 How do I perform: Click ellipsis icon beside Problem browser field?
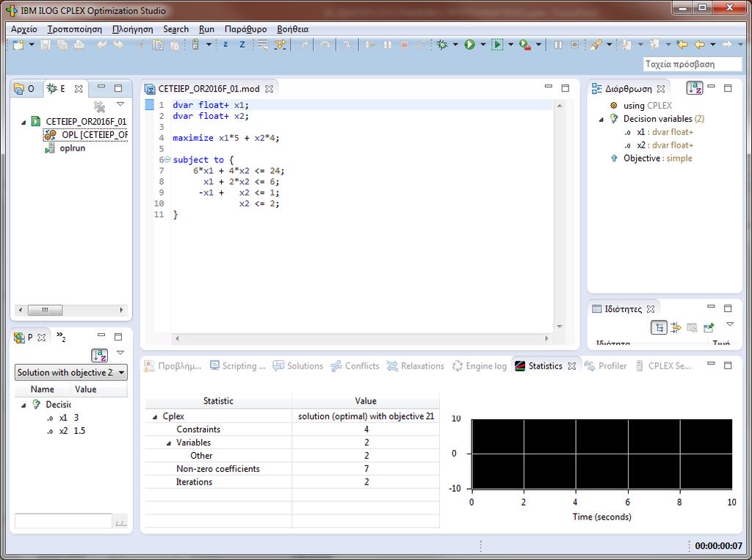tap(121, 522)
